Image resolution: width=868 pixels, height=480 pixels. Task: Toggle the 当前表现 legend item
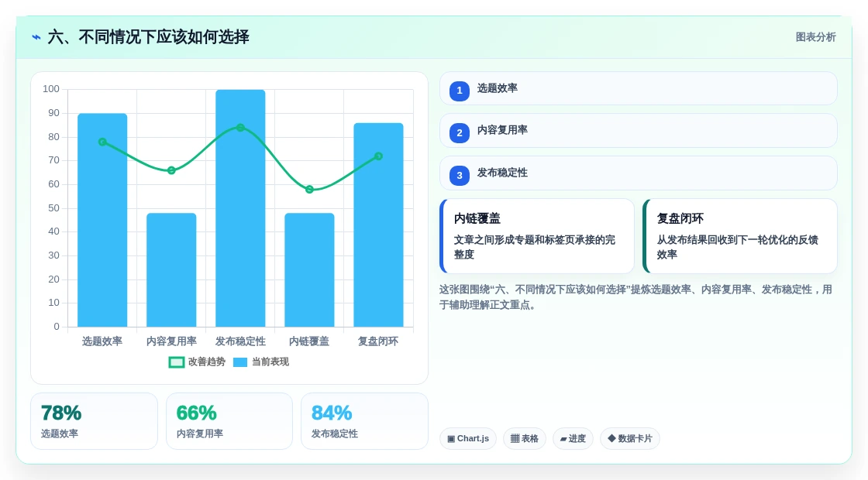(261, 362)
